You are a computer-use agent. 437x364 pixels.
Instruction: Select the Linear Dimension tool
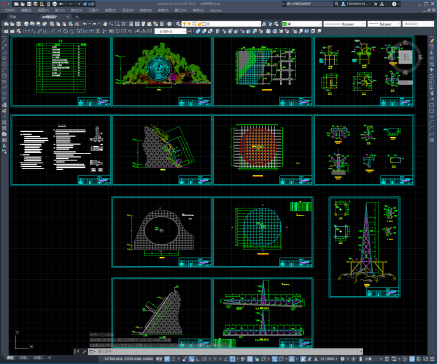27,31
